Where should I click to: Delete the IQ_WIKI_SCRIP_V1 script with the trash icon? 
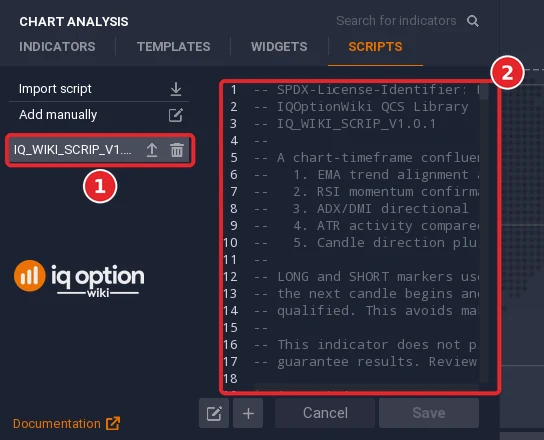(x=177, y=150)
